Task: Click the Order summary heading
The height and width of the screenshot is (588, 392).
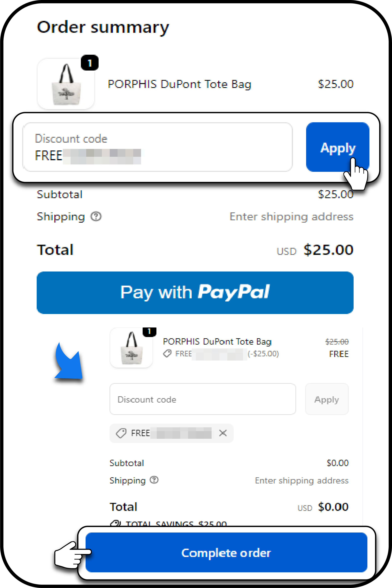Action: coord(103,27)
